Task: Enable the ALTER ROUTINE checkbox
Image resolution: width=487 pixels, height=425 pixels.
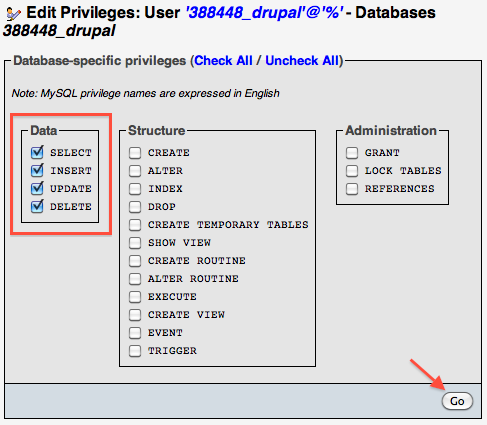Action: point(135,279)
